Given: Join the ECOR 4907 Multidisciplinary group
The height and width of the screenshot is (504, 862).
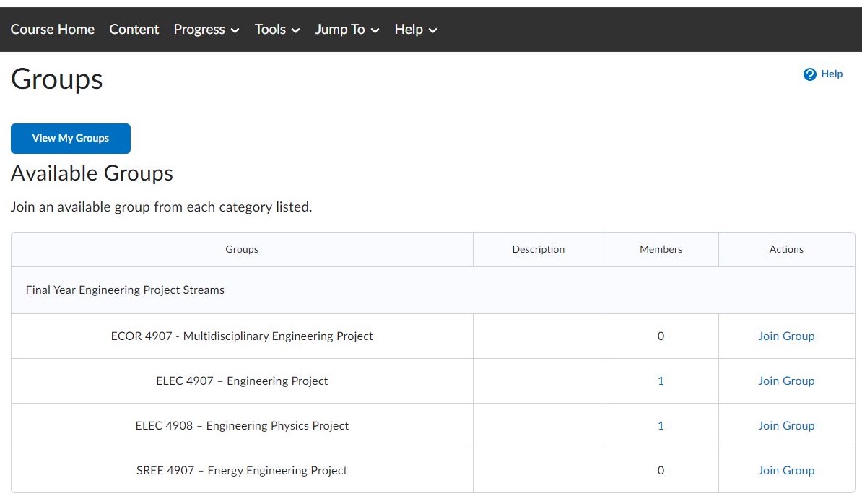Looking at the screenshot, I should click(x=786, y=336).
